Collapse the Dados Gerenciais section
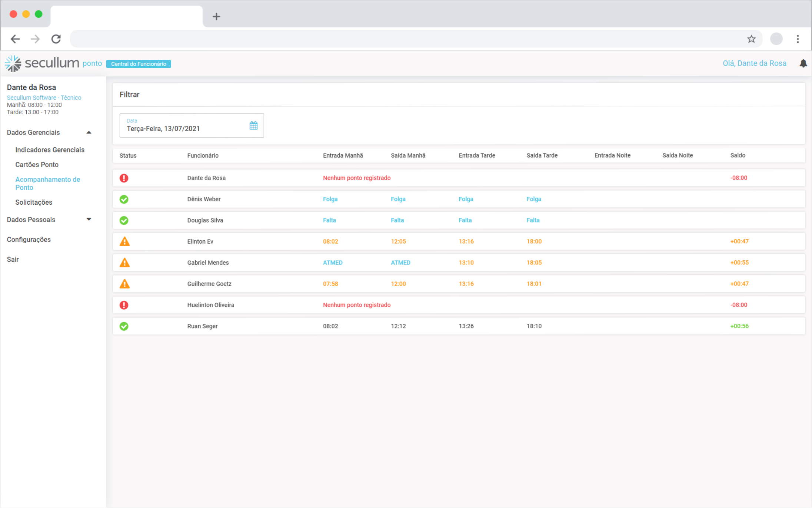Image resolution: width=812 pixels, height=508 pixels. pyautogui.click(x=89, y=132)
